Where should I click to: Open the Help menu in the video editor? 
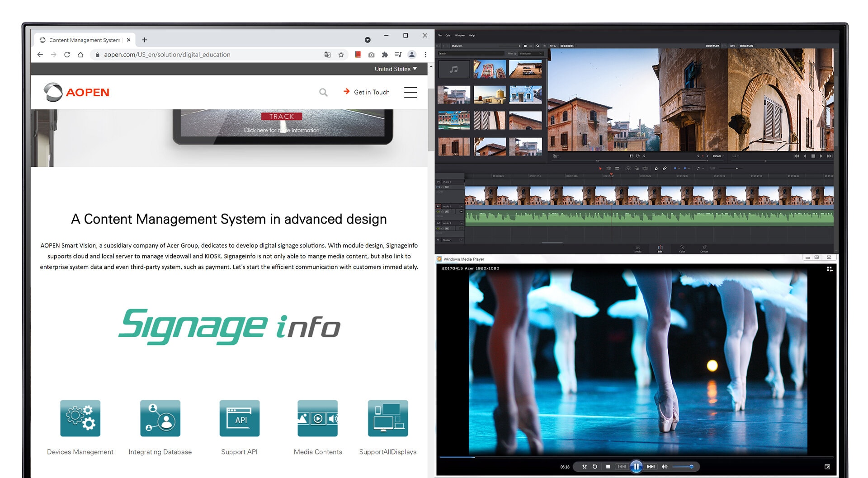click(x=472, y=35)
